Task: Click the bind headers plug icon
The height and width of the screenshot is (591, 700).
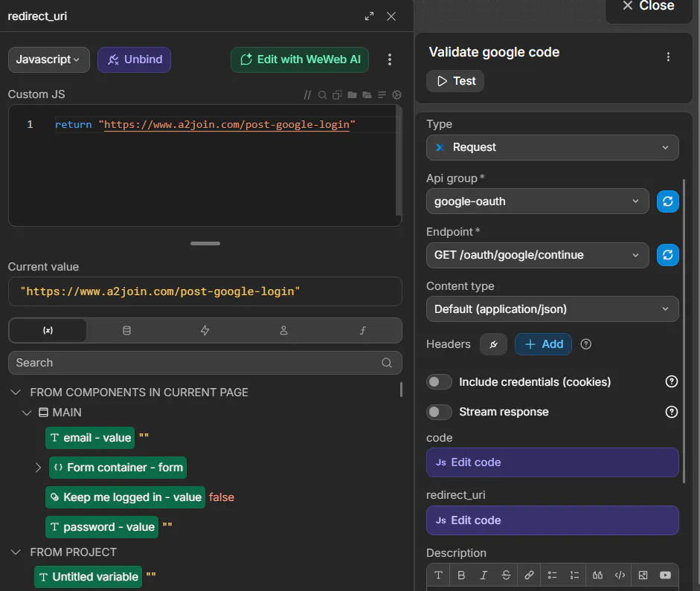Action: pyautogui.click(x=493, y=344)
